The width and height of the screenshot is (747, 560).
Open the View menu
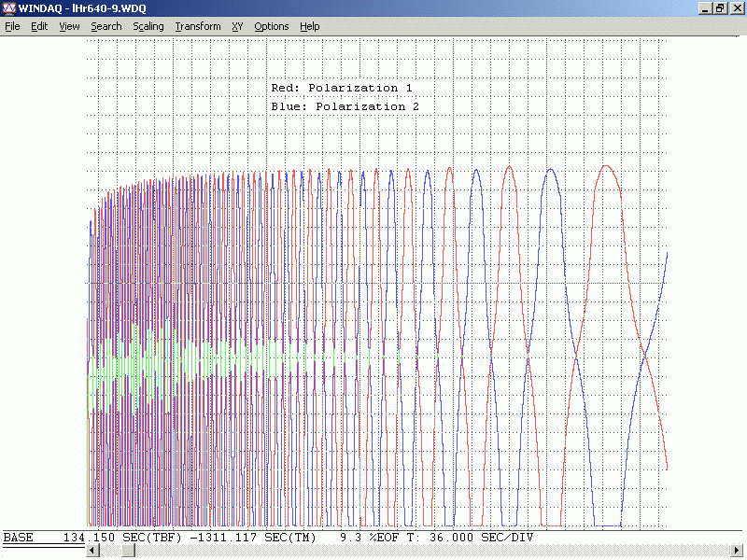click(x=69, y=26)
